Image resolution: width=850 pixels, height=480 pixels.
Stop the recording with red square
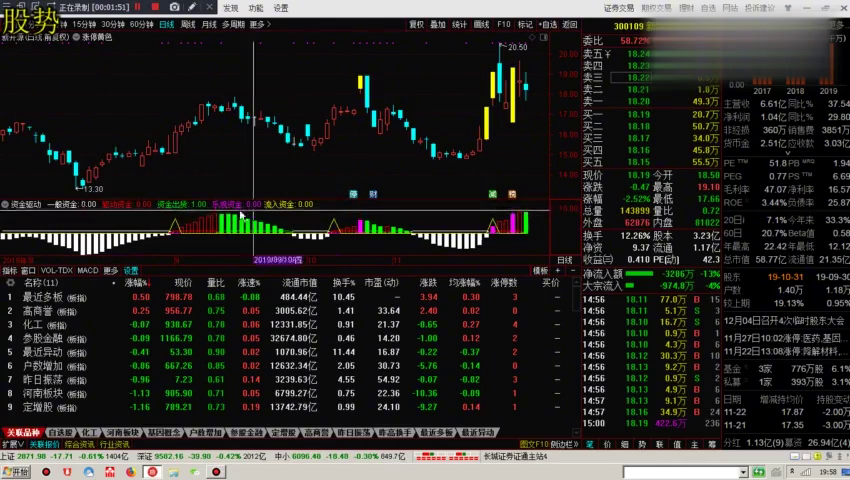(x=155, y=7)
